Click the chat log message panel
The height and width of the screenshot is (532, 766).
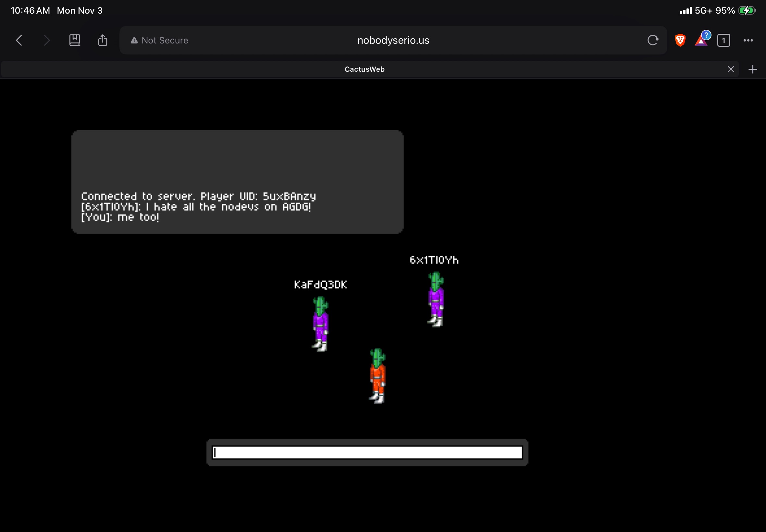point(238,182)
